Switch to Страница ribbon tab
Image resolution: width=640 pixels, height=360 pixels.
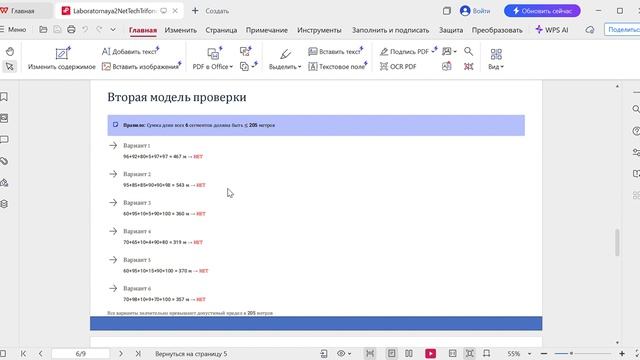pyautogui.click(x=221, y=30)
